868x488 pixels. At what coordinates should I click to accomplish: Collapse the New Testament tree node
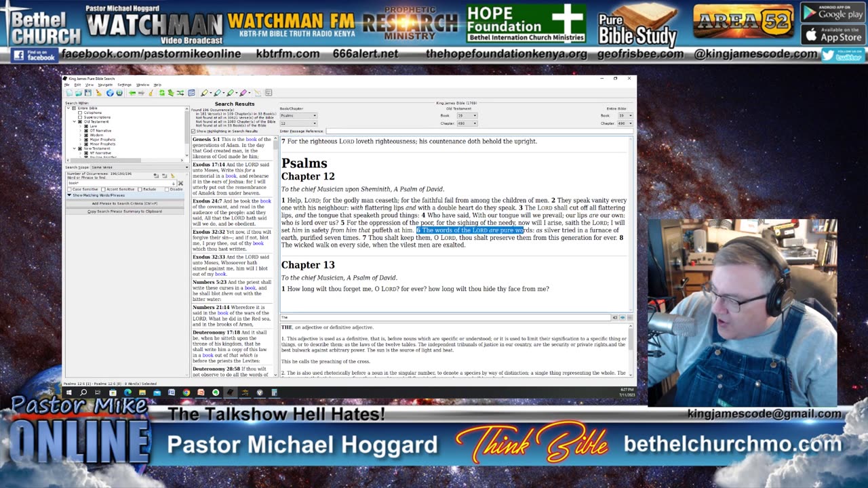(75, 148)
